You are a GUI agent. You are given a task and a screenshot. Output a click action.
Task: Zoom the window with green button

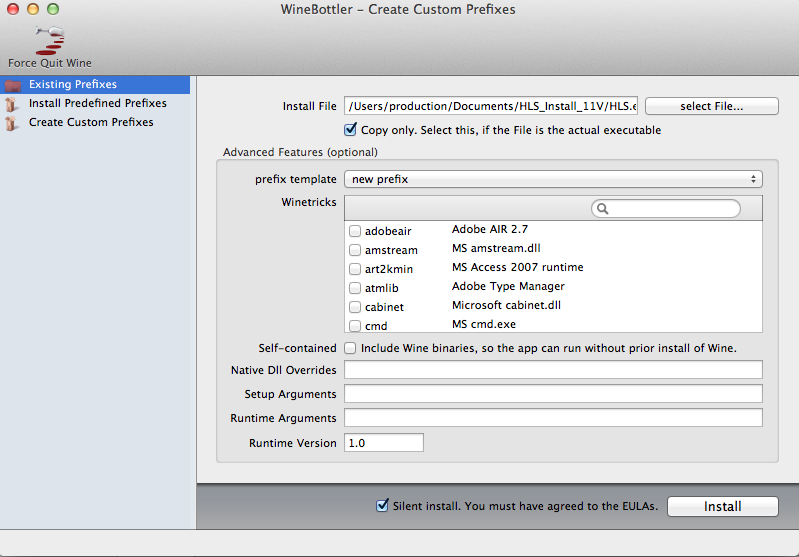pyautogui.click(x=53, y=9)
